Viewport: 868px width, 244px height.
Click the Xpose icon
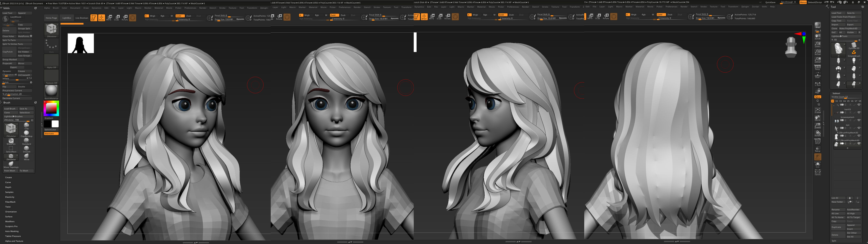pos(817,172)
